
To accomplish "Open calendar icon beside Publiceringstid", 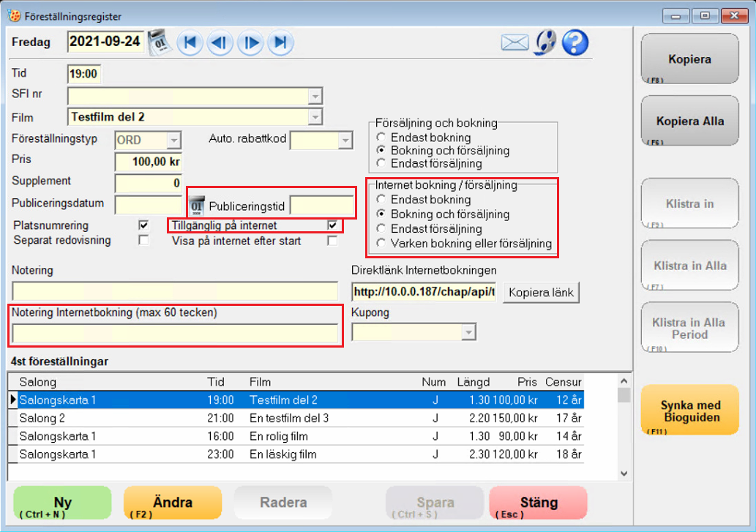I will tap(198, 206).
